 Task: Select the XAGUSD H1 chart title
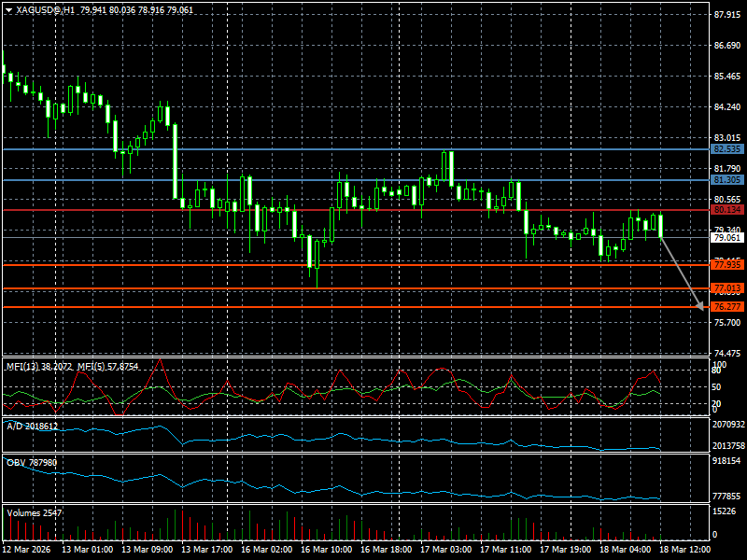click(x=47, y=9)
